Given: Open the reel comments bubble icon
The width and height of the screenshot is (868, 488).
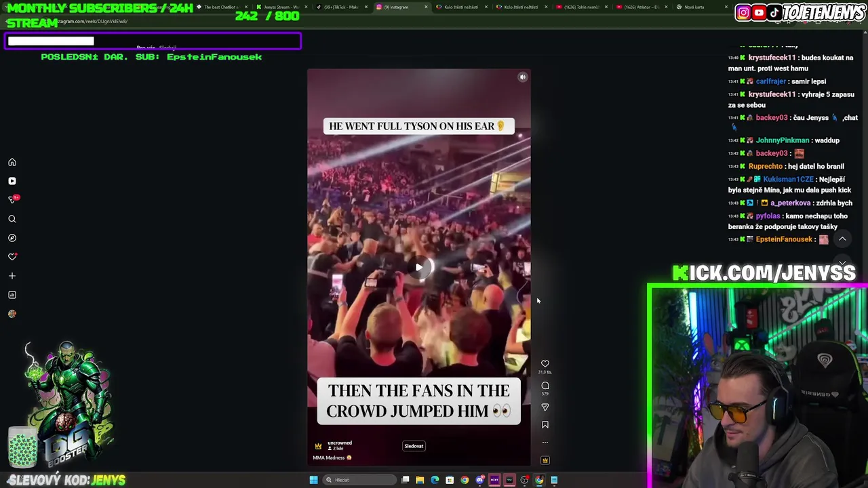Looking at the screenshot, I should click(x=545, y=386).
